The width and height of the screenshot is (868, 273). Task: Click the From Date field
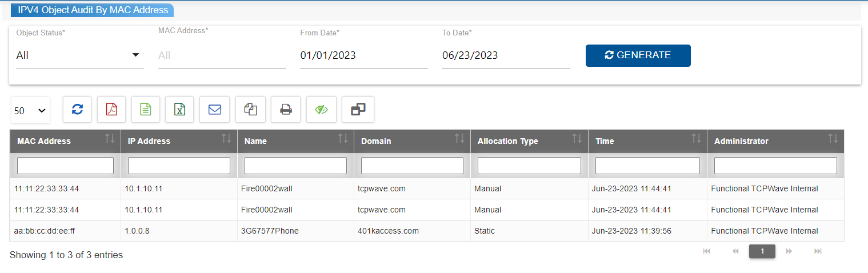[363, 55]
